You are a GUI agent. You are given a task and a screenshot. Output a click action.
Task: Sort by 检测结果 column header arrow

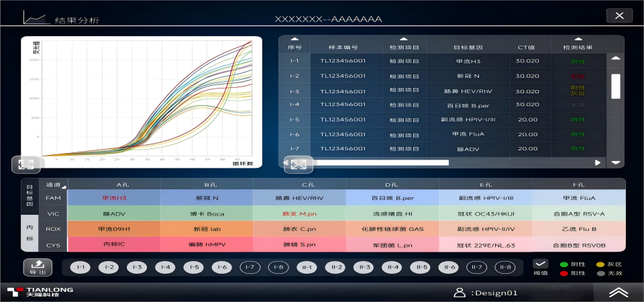click(578, 40)
